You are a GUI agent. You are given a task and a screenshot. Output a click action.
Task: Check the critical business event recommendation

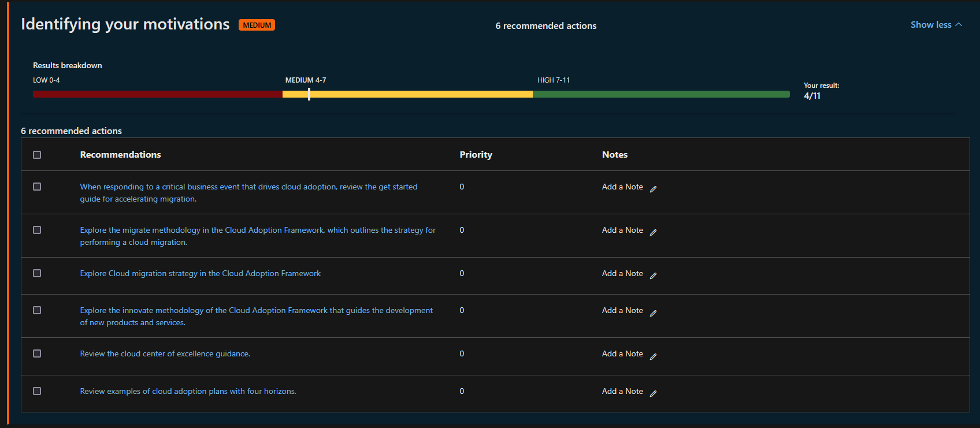click(x=37, y=187)
